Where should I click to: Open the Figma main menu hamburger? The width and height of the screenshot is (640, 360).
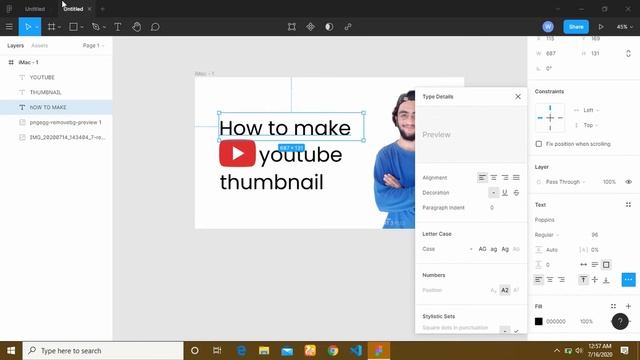click(x=9, y=27)
